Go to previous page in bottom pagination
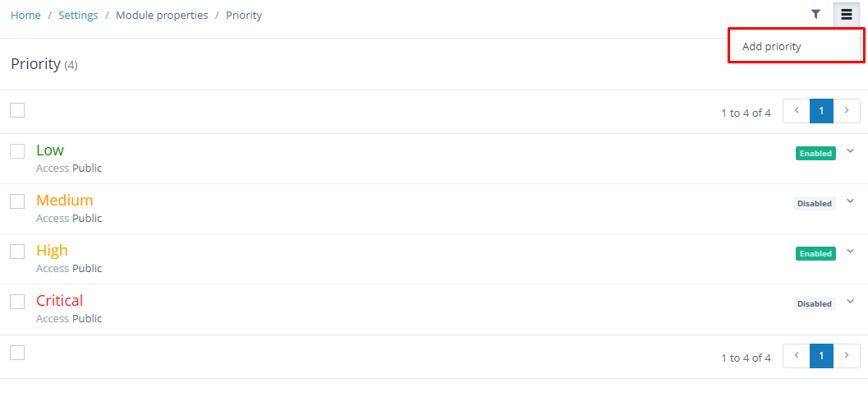 pyautogui.click(x=797, y=356)
